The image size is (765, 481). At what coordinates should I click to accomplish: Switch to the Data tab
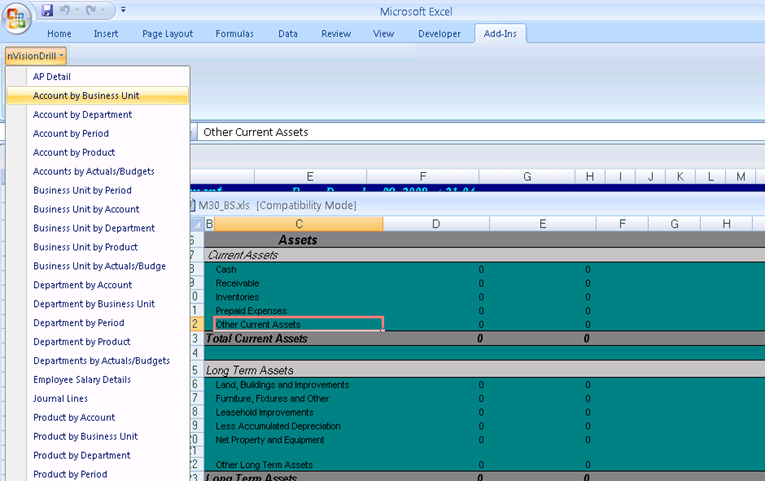(288, 34)
